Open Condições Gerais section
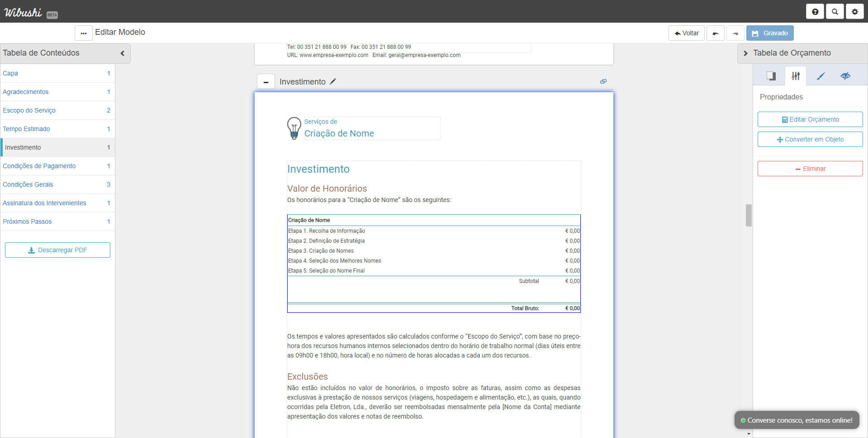 click(x=57, y=184)
